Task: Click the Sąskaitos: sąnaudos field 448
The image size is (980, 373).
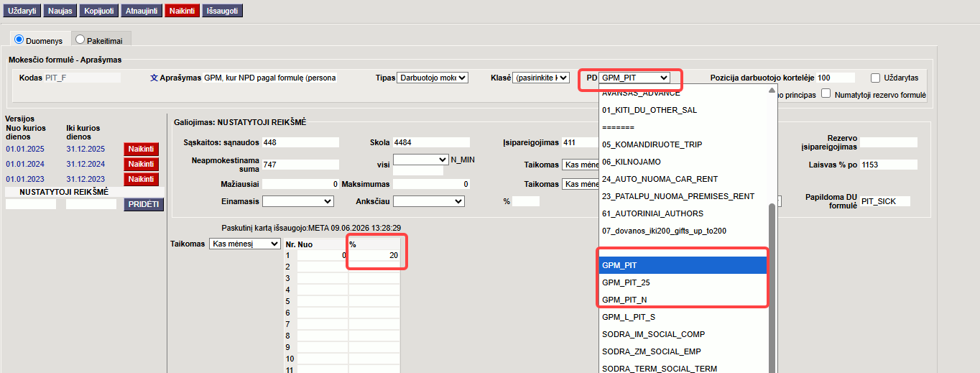Action: click(x=300, y=142)
